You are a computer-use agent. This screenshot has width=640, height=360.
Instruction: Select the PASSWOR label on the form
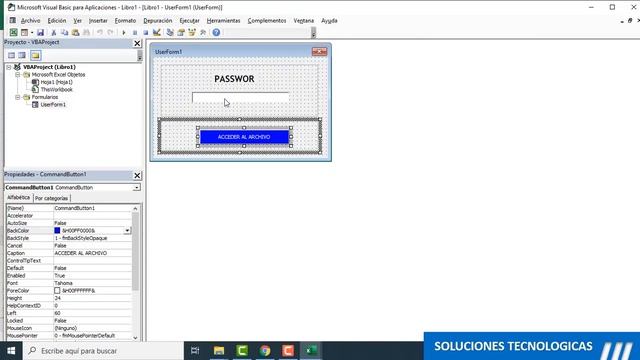(234, 79)
